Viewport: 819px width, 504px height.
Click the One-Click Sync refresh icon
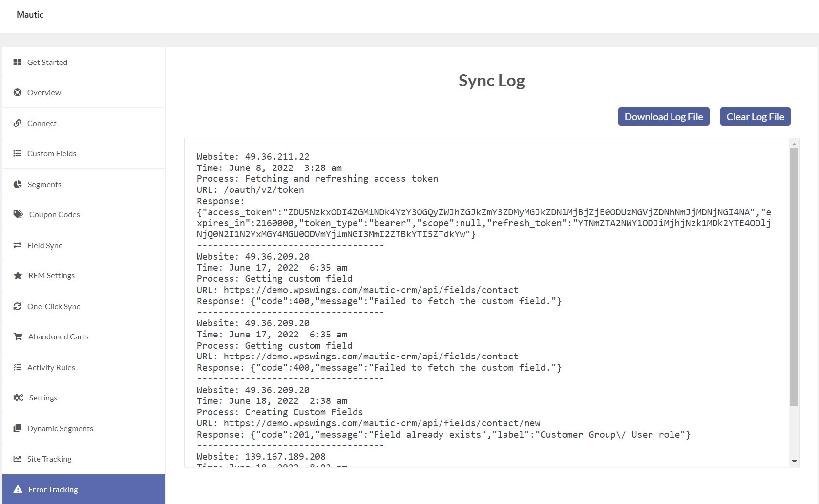tap(18, 306)
